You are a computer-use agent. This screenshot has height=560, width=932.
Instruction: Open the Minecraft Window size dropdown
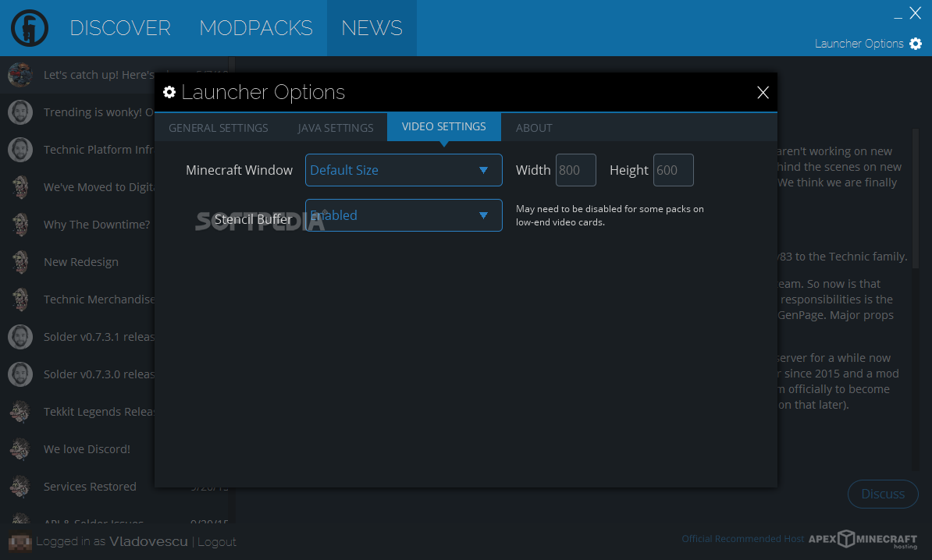[404, 170]
